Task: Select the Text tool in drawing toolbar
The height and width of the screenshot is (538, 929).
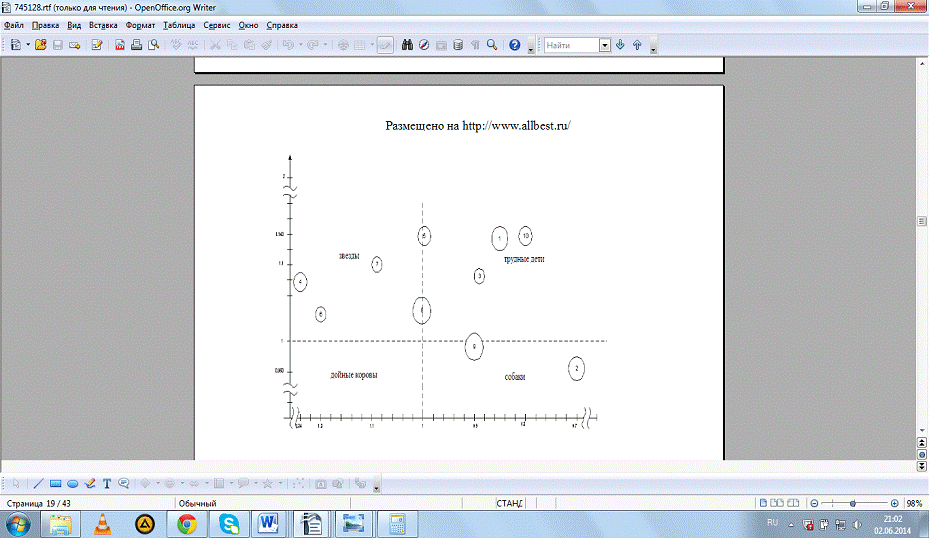Action: (107, 482)
